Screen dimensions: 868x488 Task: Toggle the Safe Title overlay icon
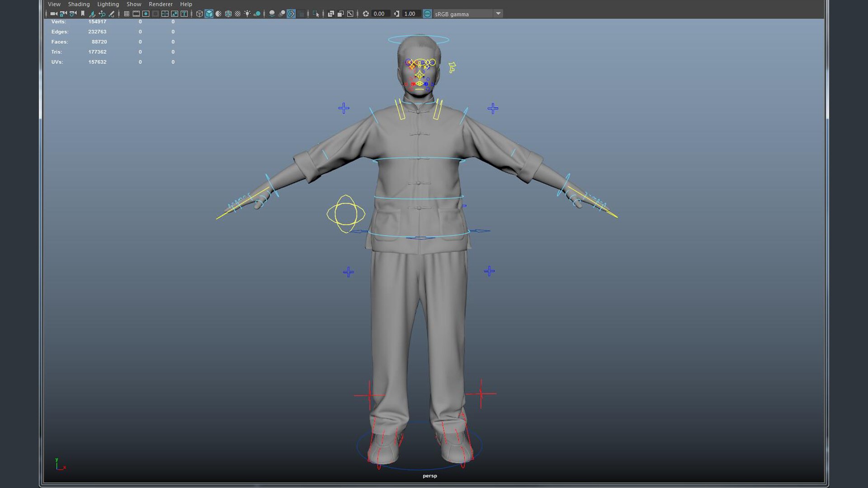184,14
